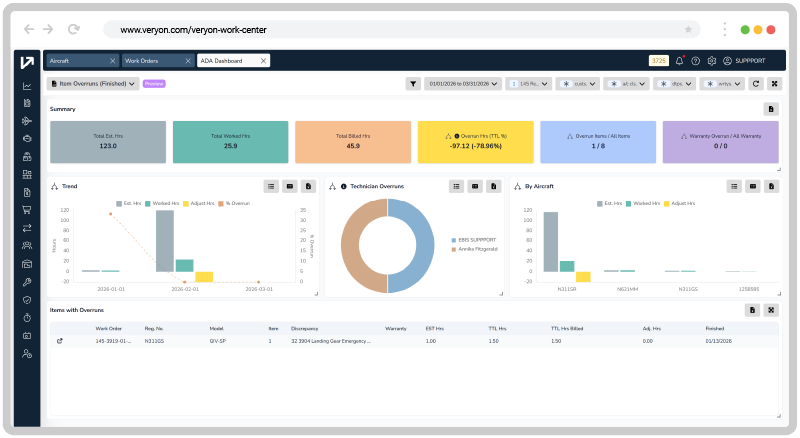Expand the date range 01/01/2026 to 03/31/2026 dropdown
The height and width of the screenshot is (438, 800).
tap(463, 84)
